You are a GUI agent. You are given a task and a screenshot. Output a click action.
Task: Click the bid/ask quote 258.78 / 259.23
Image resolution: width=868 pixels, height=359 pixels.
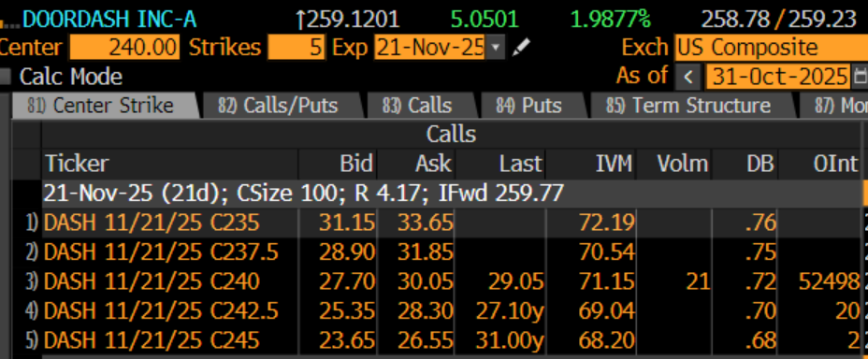(779, 20)
